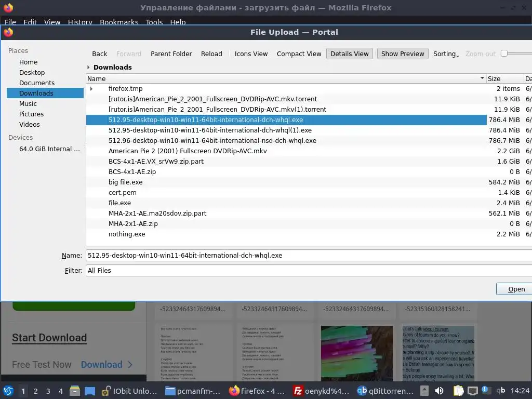Screen dimensions: 532x399
Task: Reload the Downloads folder listing
Action: click(211, 54)
